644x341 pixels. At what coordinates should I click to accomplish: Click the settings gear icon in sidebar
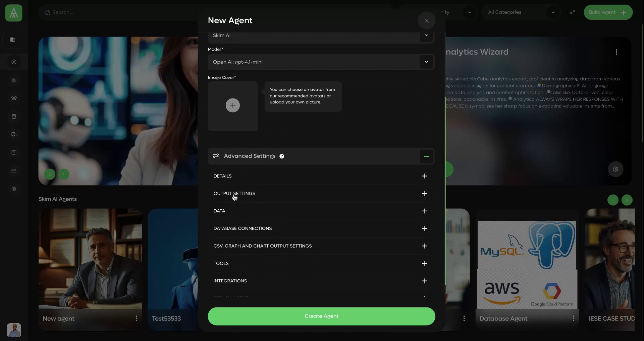[x=13, y=189]
